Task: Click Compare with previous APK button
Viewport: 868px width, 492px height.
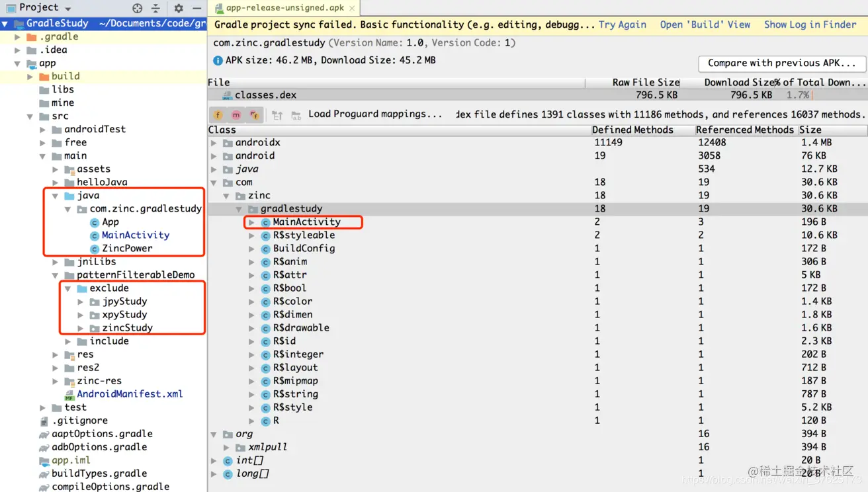Action: tap(782, 63)
